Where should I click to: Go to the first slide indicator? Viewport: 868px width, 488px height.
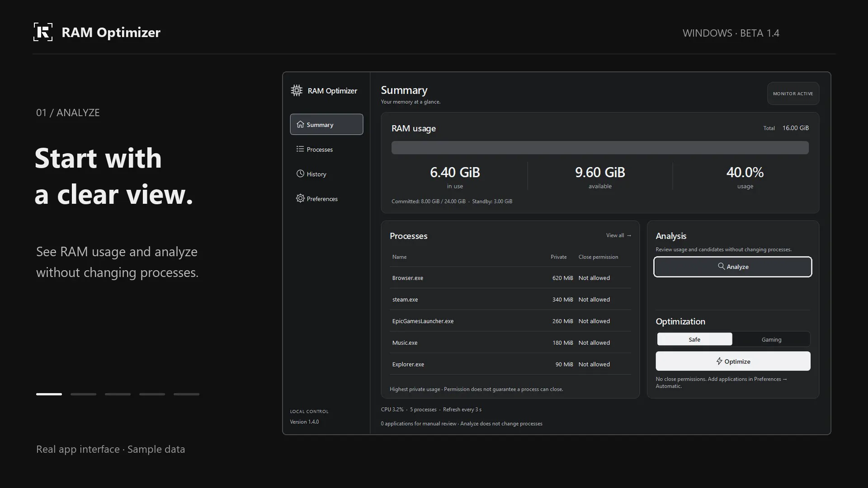click(49, 394)
